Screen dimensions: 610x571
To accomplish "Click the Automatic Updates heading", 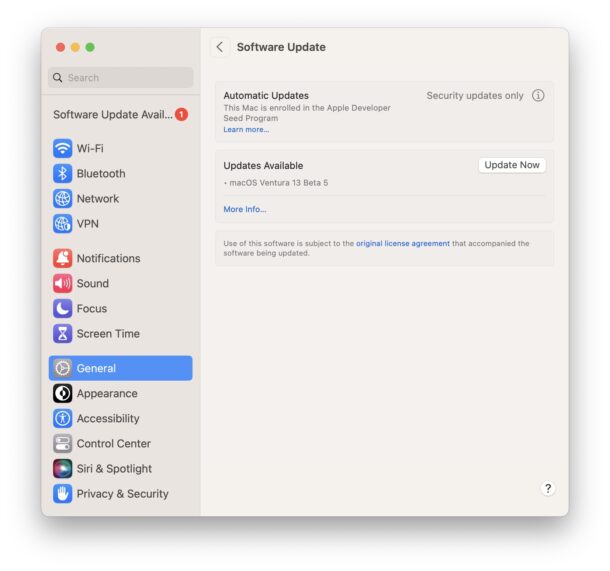I will [266, 96].
